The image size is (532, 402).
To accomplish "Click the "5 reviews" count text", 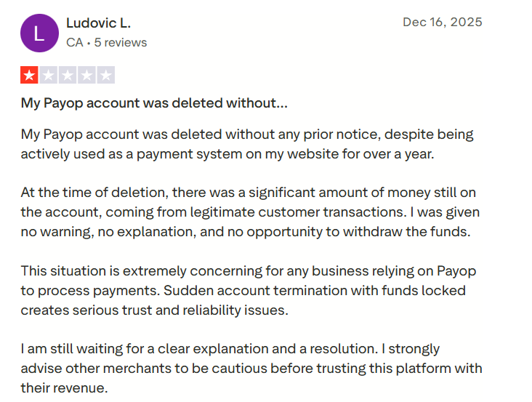I will (121, 42).
